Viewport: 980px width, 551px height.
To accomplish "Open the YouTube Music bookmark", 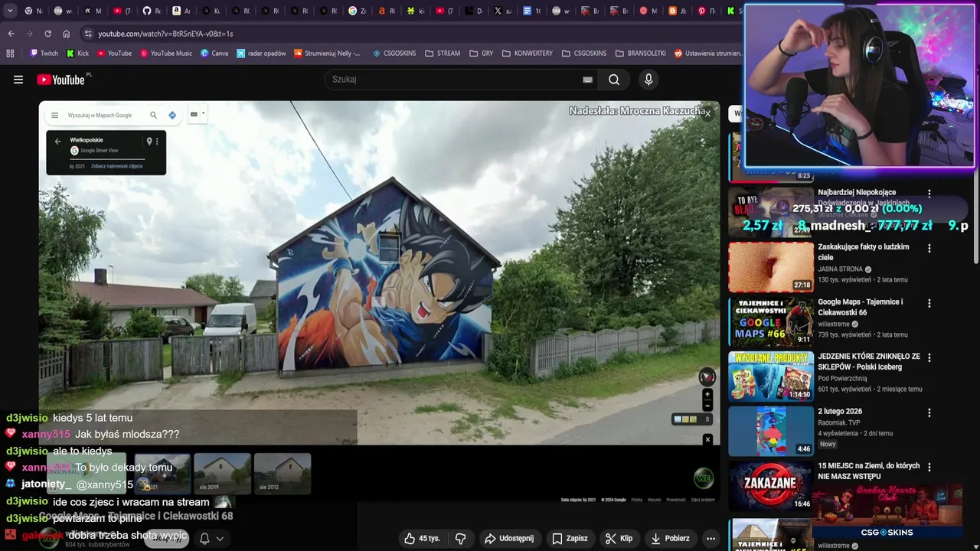I will click(x=166, y=54).
